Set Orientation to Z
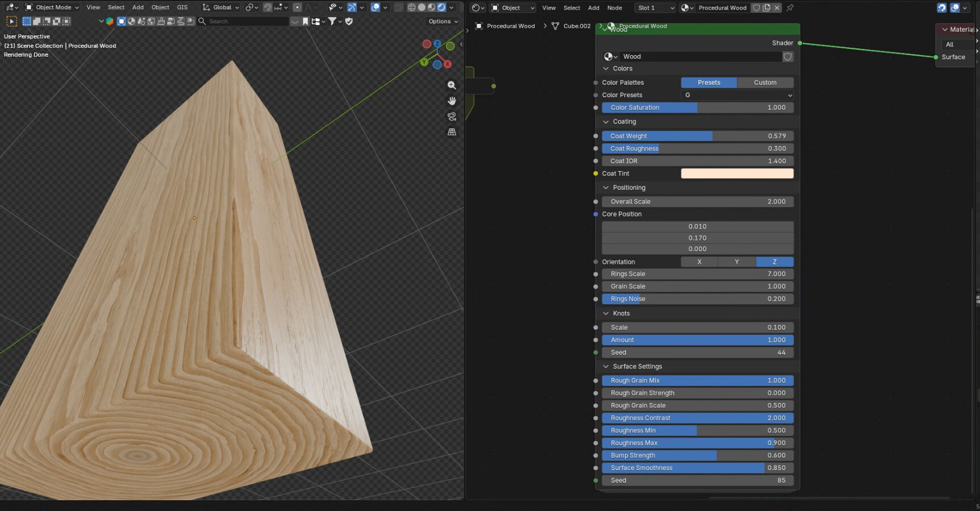The height and width of the screenshot is (511, 980). click(x=775, y=262)
